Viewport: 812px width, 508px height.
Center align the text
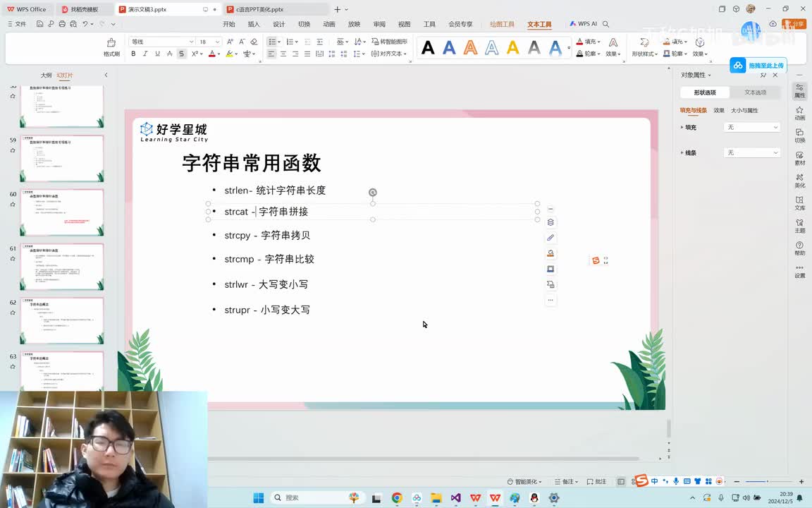(x=283, y=54)
